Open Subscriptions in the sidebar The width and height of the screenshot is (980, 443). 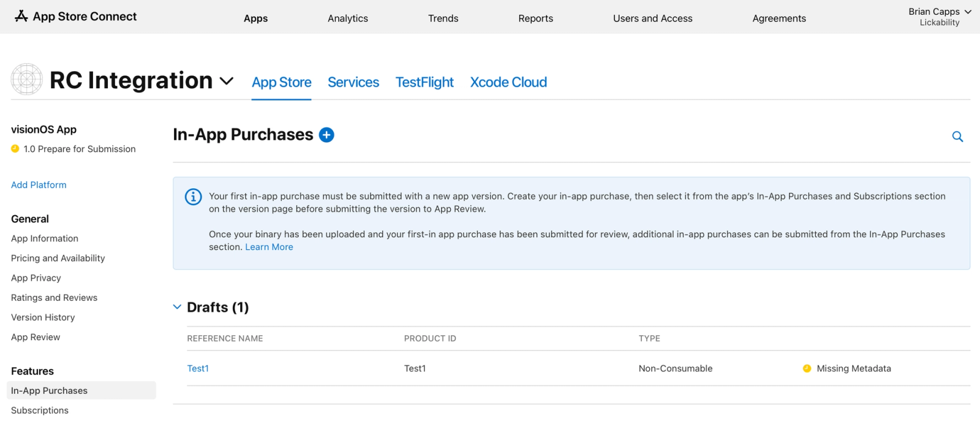[x=40, y=411]
